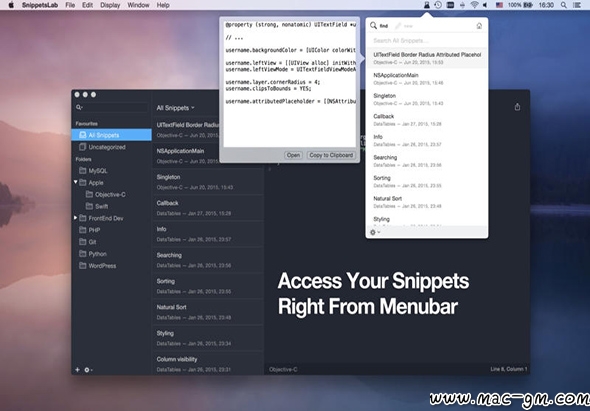The width and height of the screenshot is (590, 411).
Task: Expand the FrontEnd Dev folder
Action: (x=76, y=218)
